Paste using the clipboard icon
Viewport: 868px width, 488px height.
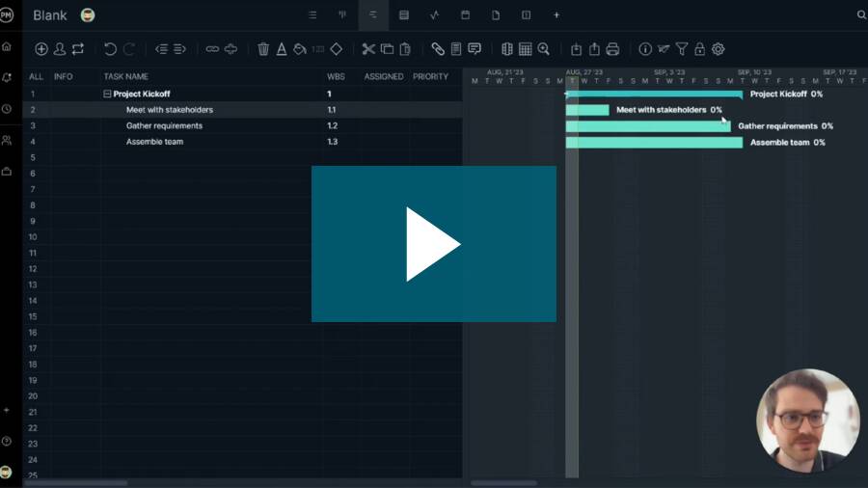pos(405,49)
